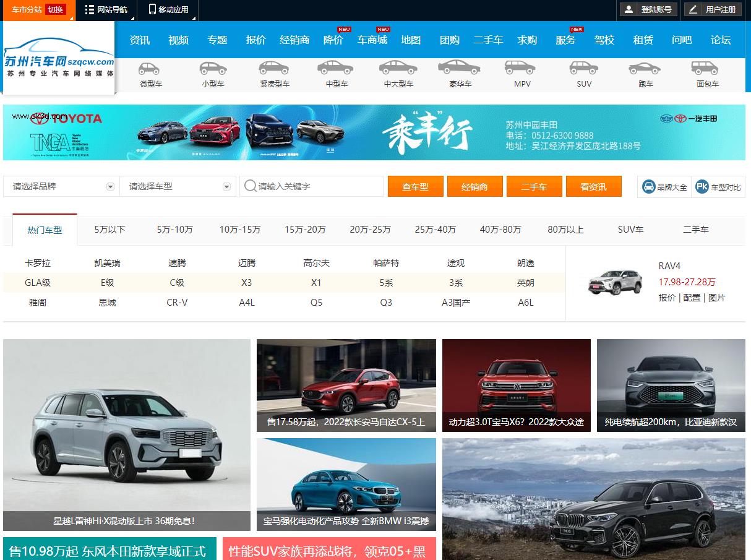Open 报价 in main navigation
The height and width of the screenshot is (560, 751).
256,40
